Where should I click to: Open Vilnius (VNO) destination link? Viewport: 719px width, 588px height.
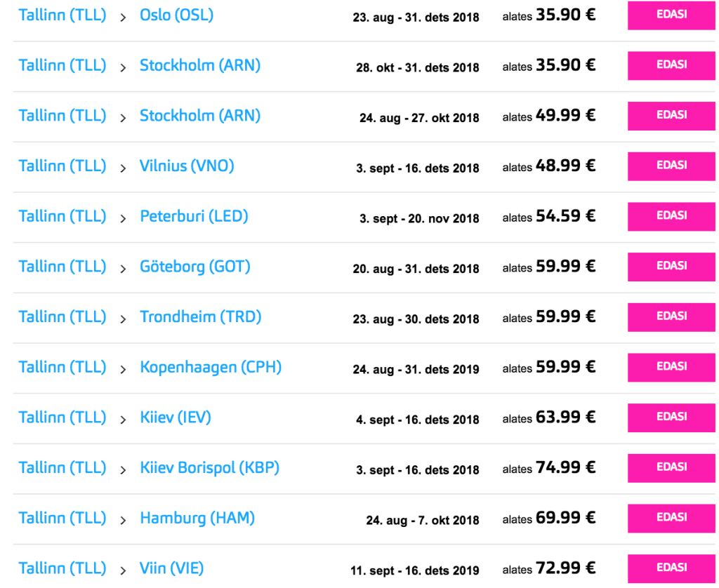coord(187,166)
